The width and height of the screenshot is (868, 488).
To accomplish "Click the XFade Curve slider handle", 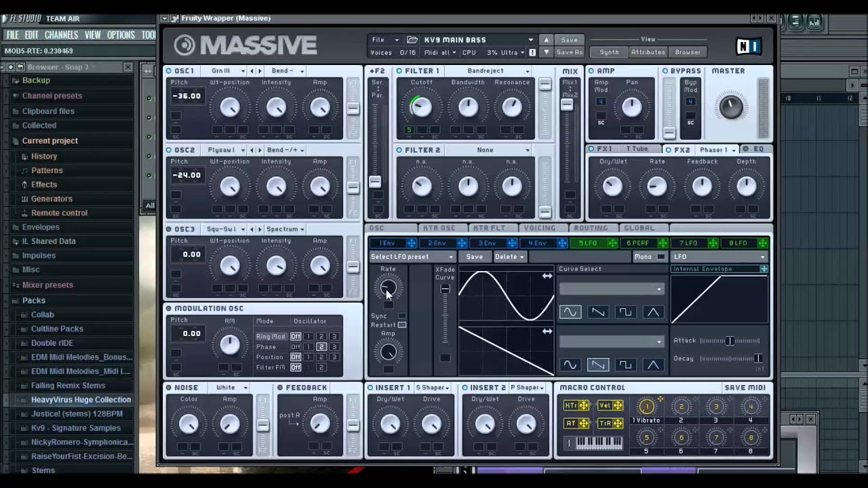I will click(445, 289).
